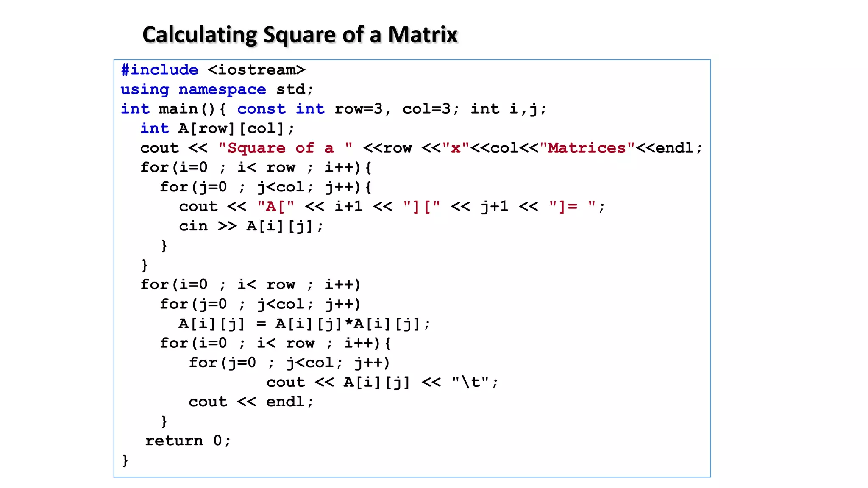Click the "cout << endl;" line
Image resolution: width=868 pixels, height=488 pixels.
pos(251,402)
